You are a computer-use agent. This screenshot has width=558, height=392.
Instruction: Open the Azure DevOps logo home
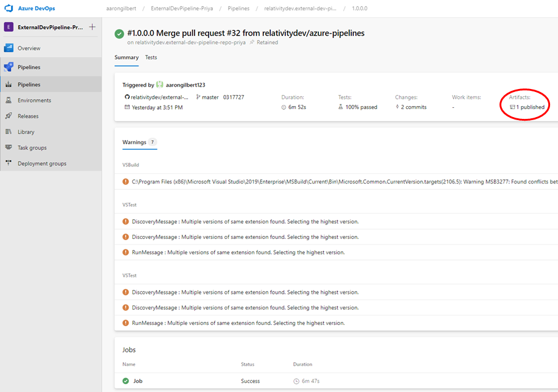tap(9, 8)
